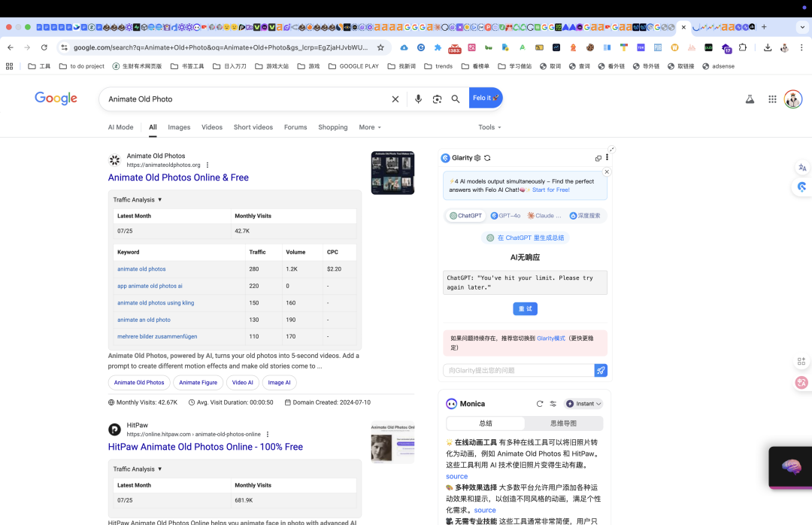Open the Tools dropdown
This screenshot has width=812, height=525.
point(489,127)
